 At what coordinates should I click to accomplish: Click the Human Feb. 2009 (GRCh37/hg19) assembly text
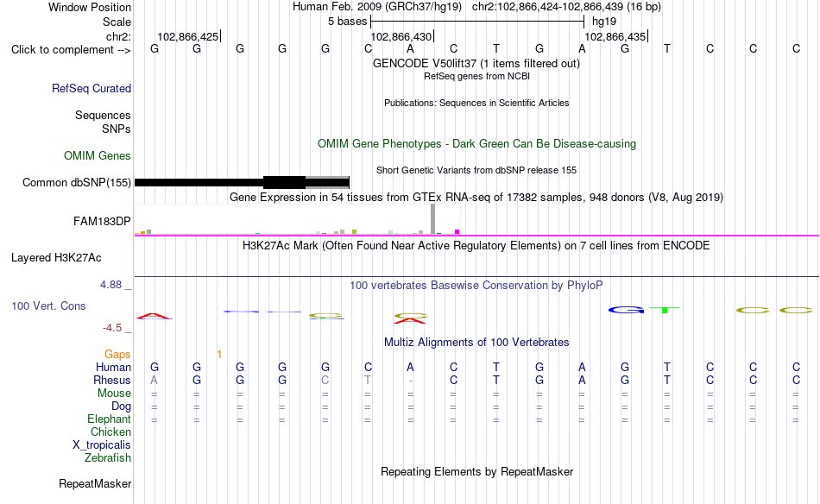point(377,7)
